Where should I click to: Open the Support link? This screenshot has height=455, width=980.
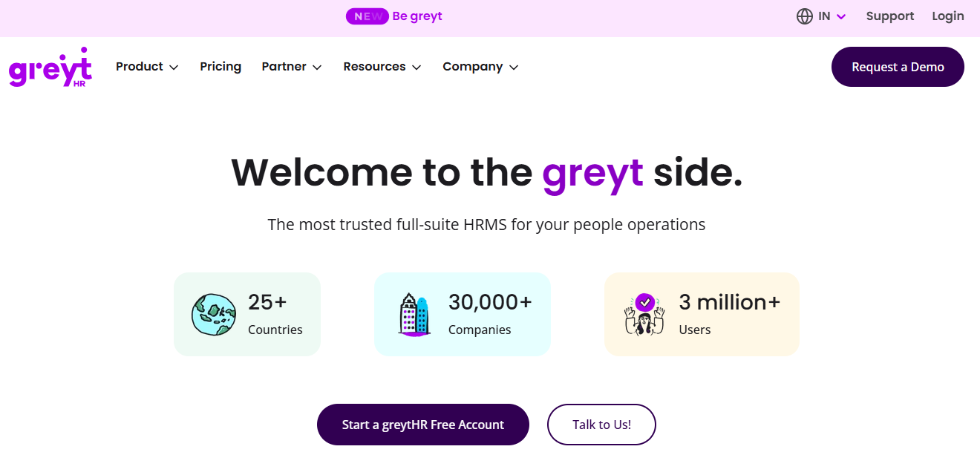point(890,16)
